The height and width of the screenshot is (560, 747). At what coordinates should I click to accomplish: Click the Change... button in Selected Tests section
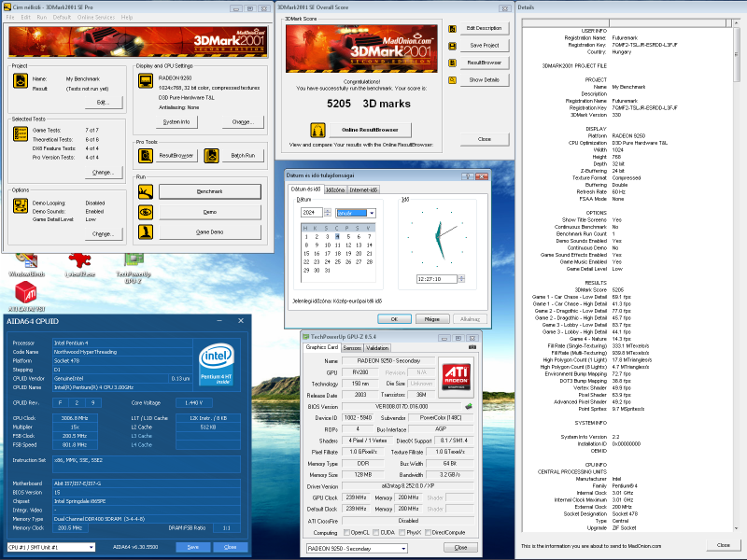click(x=103, y=173)
